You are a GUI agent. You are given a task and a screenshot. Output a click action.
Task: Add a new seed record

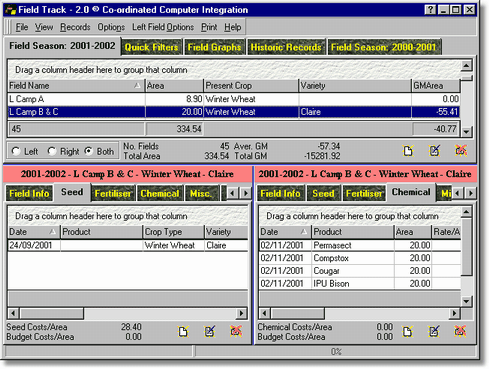coord(183,331)
